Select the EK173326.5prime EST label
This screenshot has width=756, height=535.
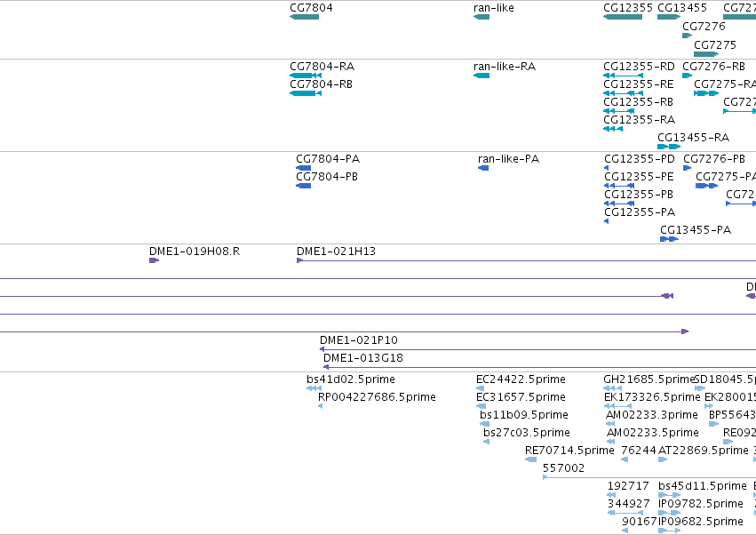pyautogui.click(x=652, y=397)
